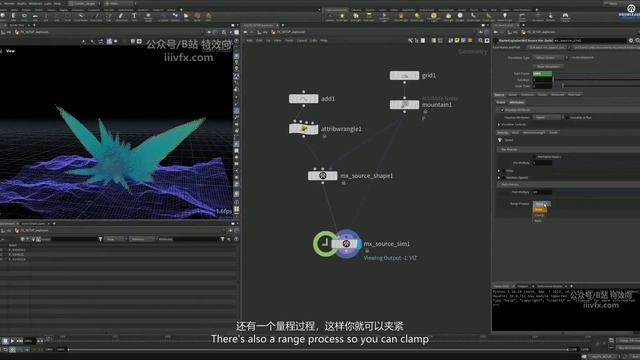Click the Speed light bulb icon
Image resolution: width=640 pixels, height=360 pixels.
click(500, 140)
